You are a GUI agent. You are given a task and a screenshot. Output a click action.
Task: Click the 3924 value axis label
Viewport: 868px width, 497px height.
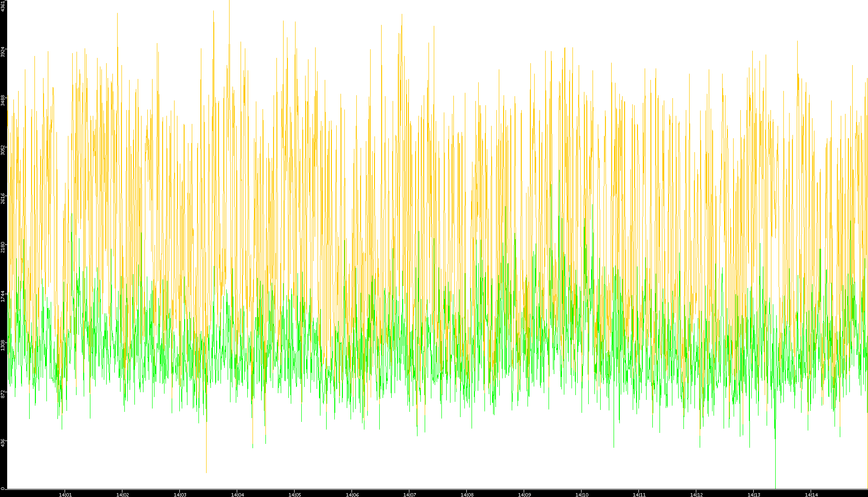[x=3, y=52]
